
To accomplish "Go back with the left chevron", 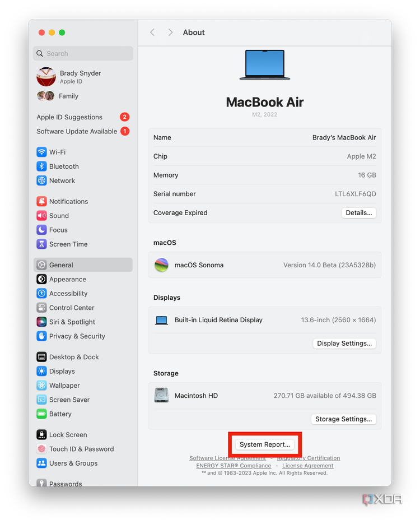I will point(152,33).
